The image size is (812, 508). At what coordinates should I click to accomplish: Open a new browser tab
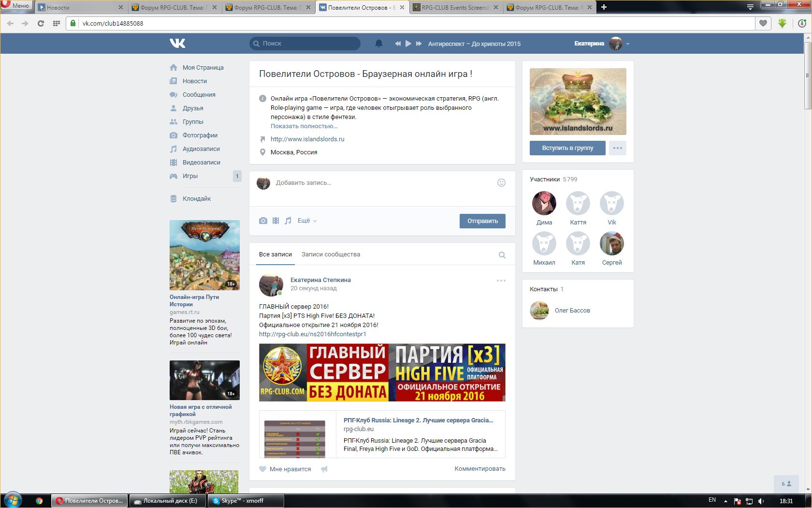click(x=604, y=7)
